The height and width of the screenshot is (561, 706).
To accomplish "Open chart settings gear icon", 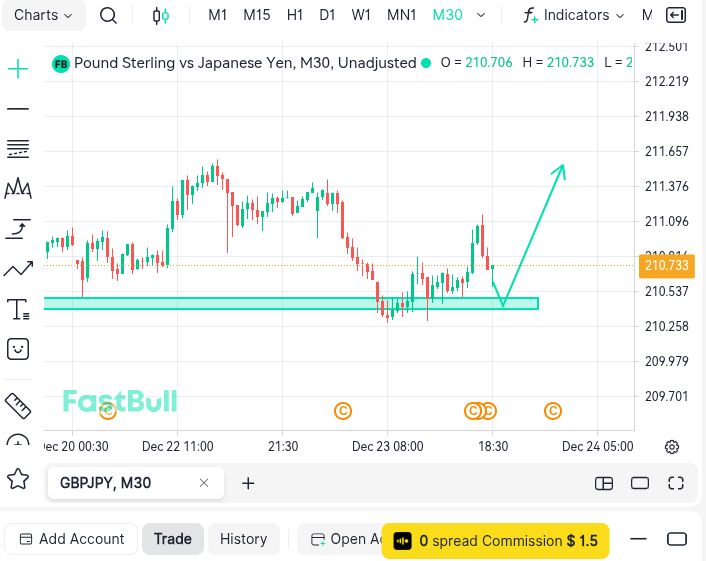I will [x=672, y=446].
